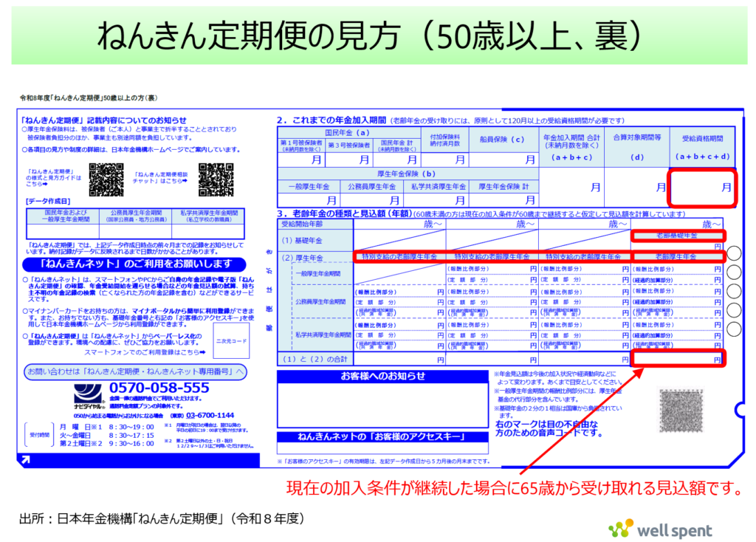Click the QR code for the consultation chat
The height and width of the screenshot is (542, 756).
(x=216, y=179)
